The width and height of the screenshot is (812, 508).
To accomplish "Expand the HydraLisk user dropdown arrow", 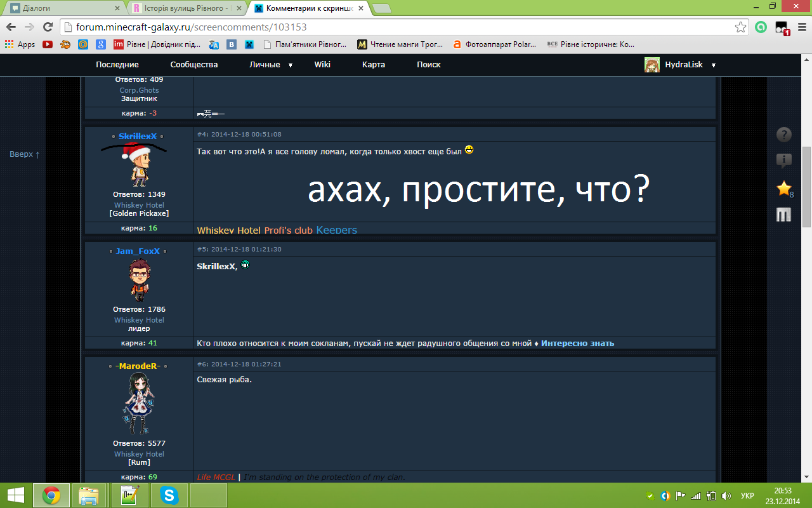I will (714, 65).
